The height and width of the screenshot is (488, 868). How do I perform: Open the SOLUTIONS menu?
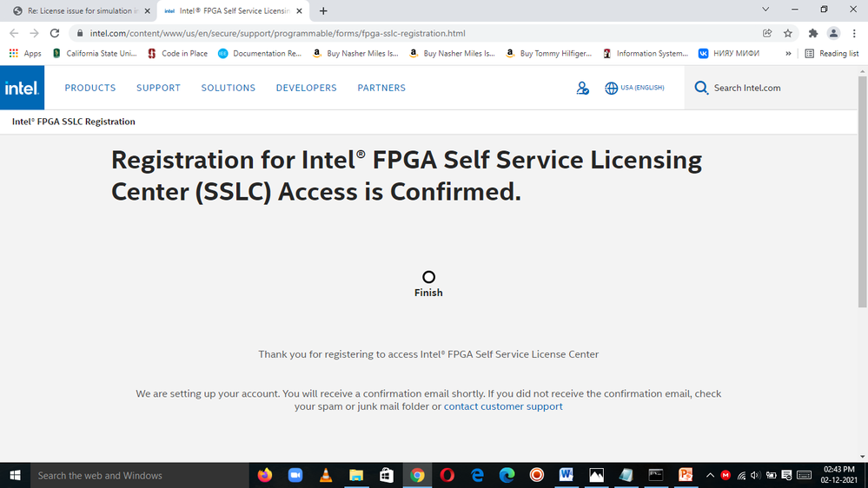pyautogui.click(x=228, y=88)
